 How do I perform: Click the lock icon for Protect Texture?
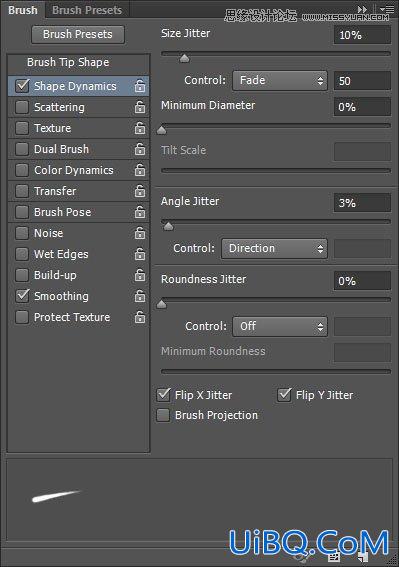140,317
